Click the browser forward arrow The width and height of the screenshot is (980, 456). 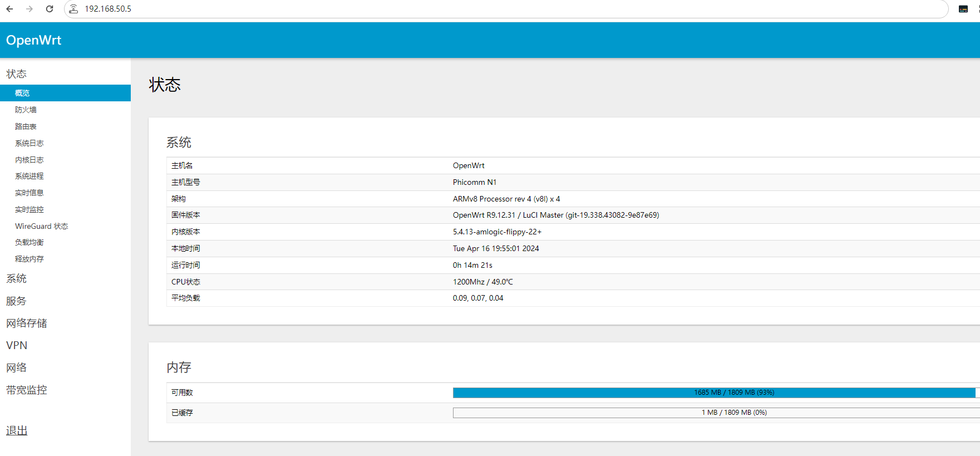click(x=29, y=9)
